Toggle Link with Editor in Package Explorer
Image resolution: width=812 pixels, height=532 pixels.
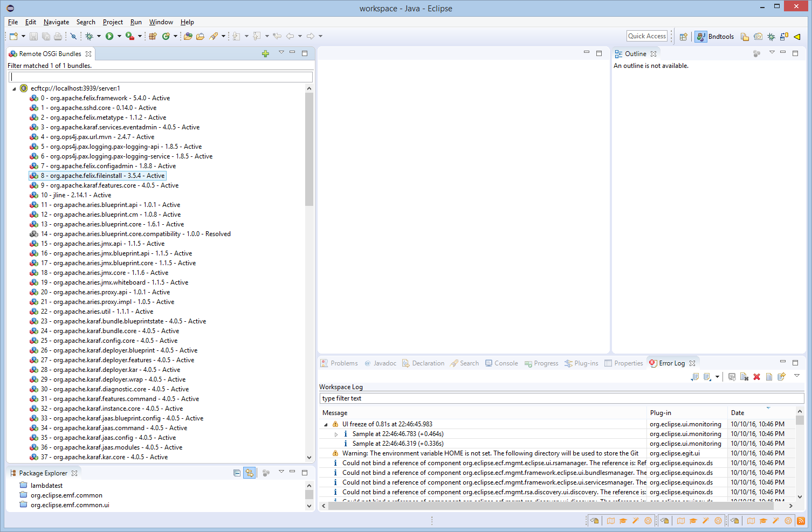[250, 473]
